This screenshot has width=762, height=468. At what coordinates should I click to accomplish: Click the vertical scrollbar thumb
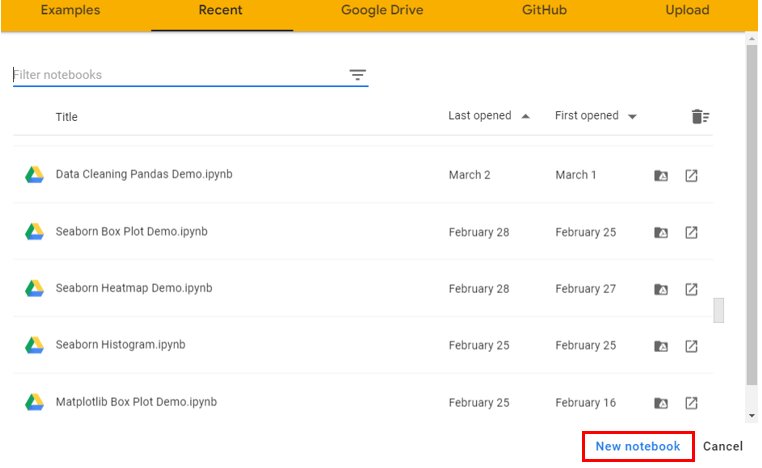[x=718, y=311]
